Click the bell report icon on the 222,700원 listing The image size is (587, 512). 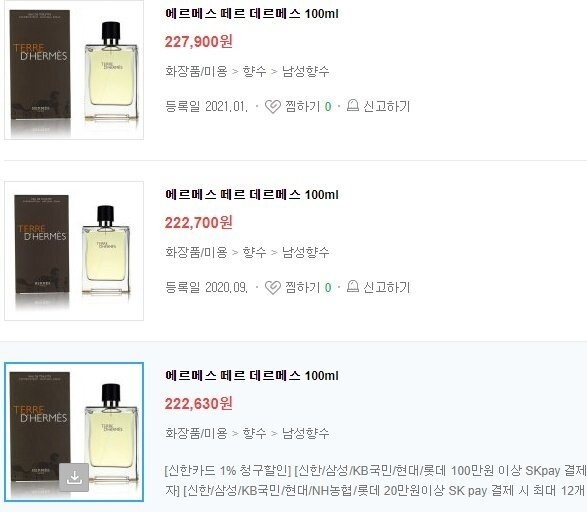pyautogui.click(x=353, y=286)
